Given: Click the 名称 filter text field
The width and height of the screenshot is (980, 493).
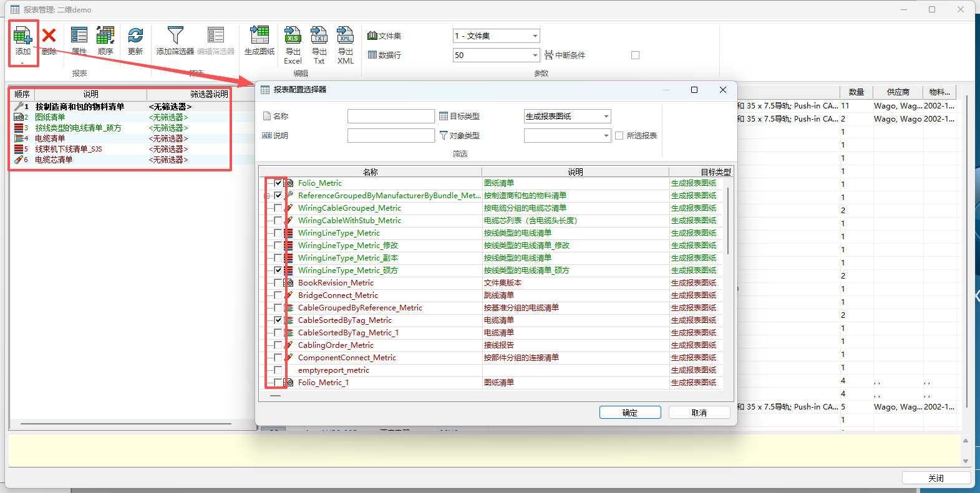Looking at the screenshot, I should (391, 117).
